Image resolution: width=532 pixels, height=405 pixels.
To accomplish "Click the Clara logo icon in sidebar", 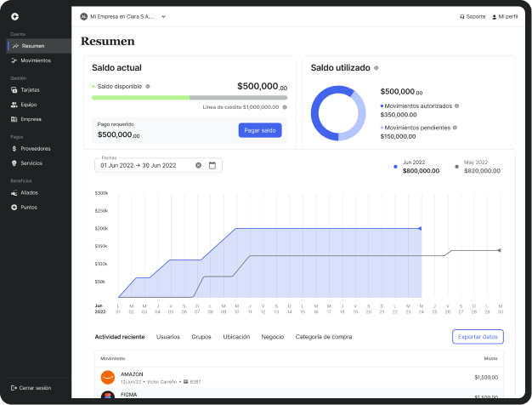I will click(14, 16).
